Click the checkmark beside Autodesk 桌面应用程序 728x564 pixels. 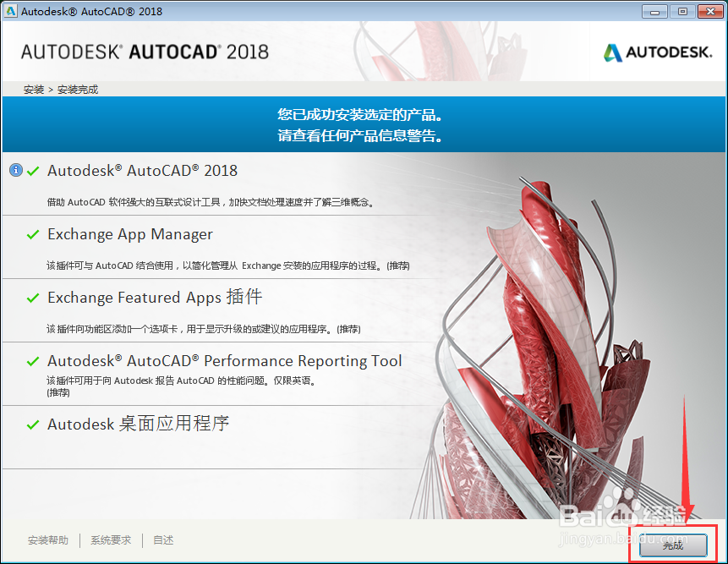click(x=33, y=424)
